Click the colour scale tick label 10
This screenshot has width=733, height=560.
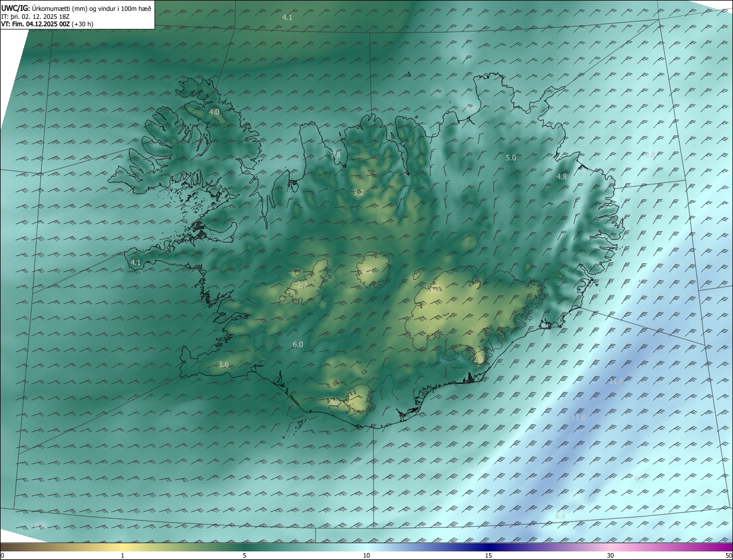366,555
